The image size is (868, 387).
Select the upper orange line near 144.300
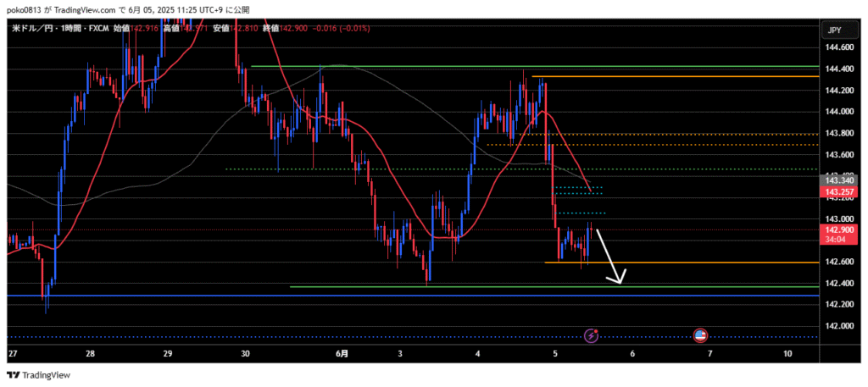(678, 77)
